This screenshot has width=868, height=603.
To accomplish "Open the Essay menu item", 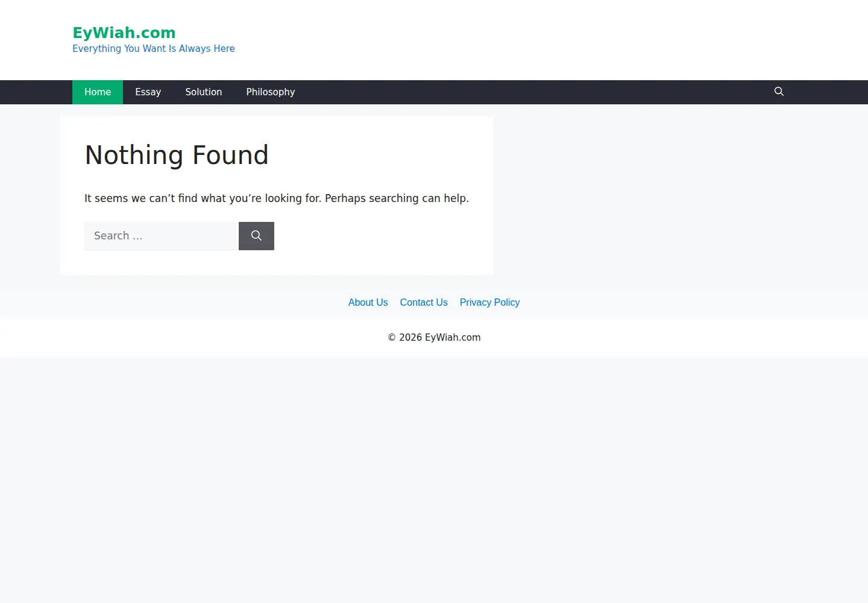I will point(148,92).
